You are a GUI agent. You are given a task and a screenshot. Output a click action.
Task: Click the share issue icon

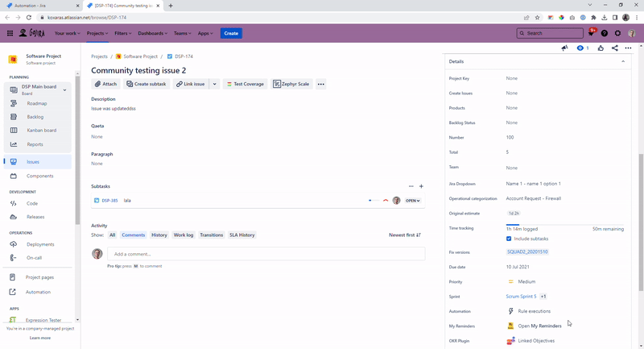pyautogui.click(x=614, y=48)
